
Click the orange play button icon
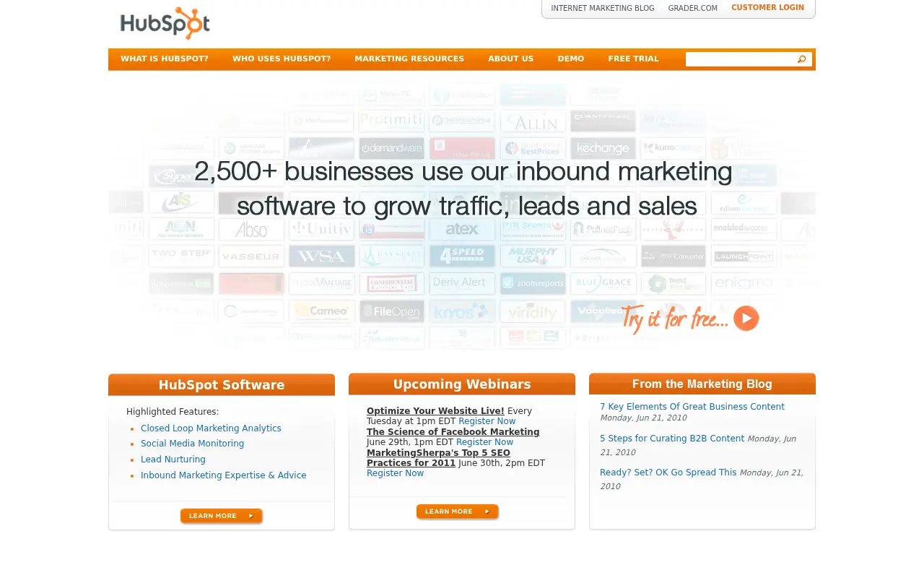[x=746, y=319]
